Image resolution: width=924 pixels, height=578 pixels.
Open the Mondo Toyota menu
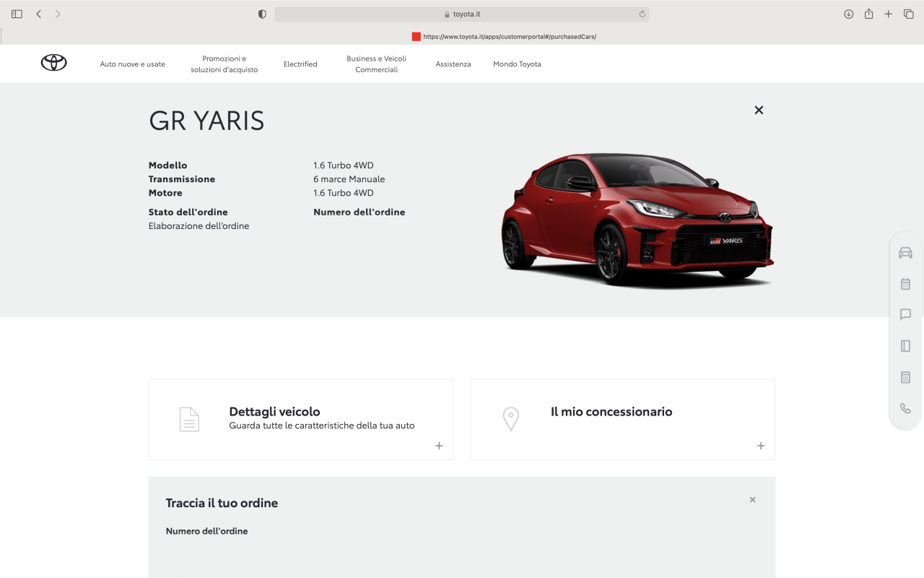(x=517, y=64)
